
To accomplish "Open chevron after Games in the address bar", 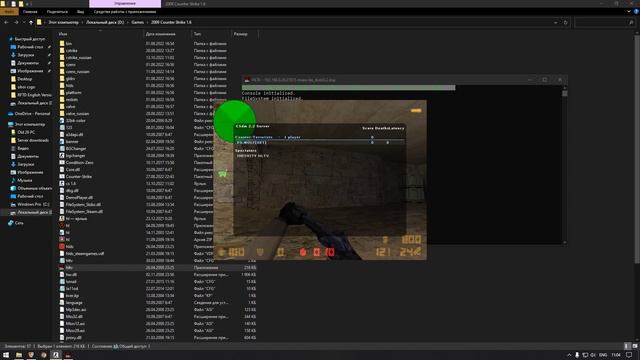I will coord(147,22).
